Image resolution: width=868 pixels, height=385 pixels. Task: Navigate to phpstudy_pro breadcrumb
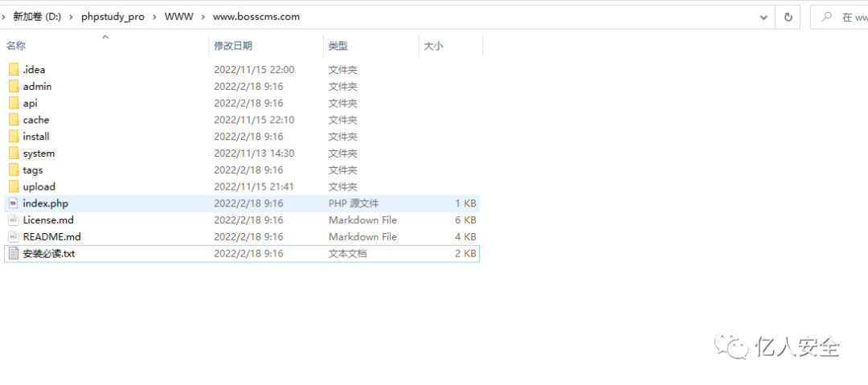coord(113,17)
